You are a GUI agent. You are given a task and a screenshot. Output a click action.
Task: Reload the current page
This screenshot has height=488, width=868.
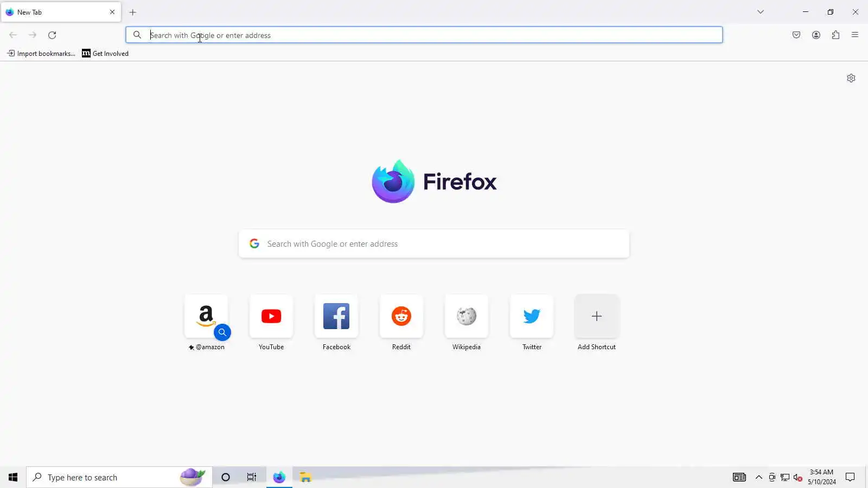[52, 35]
